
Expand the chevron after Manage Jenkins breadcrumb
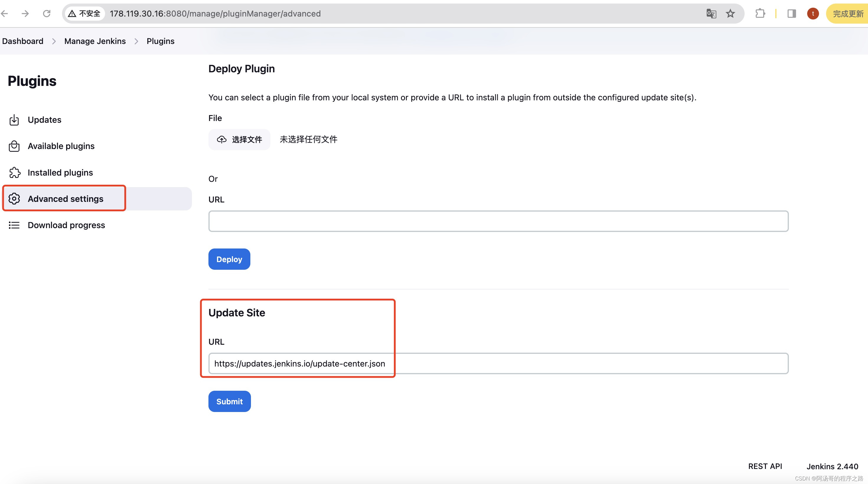pyautogui.click(x=136, y=41)
